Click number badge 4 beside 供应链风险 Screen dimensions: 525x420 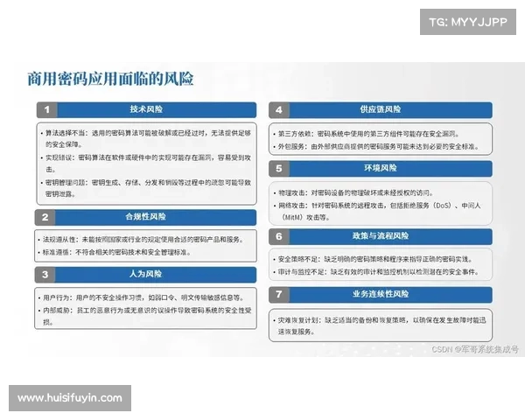(x=279, y=110)
